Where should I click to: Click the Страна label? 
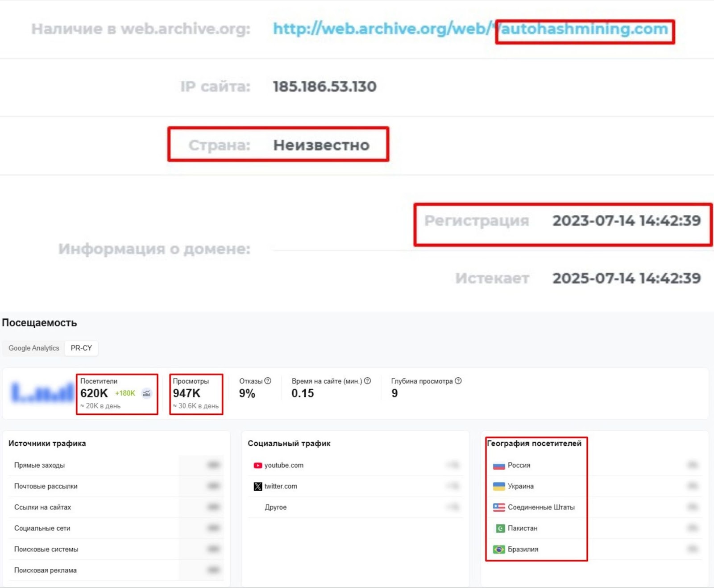tap(220, 145)
